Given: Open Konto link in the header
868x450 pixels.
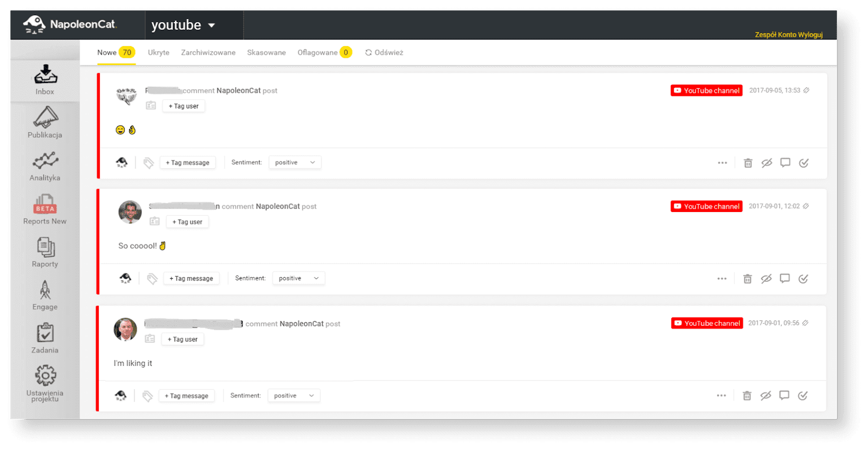Looking at the screenshot, I should (787, 35).
